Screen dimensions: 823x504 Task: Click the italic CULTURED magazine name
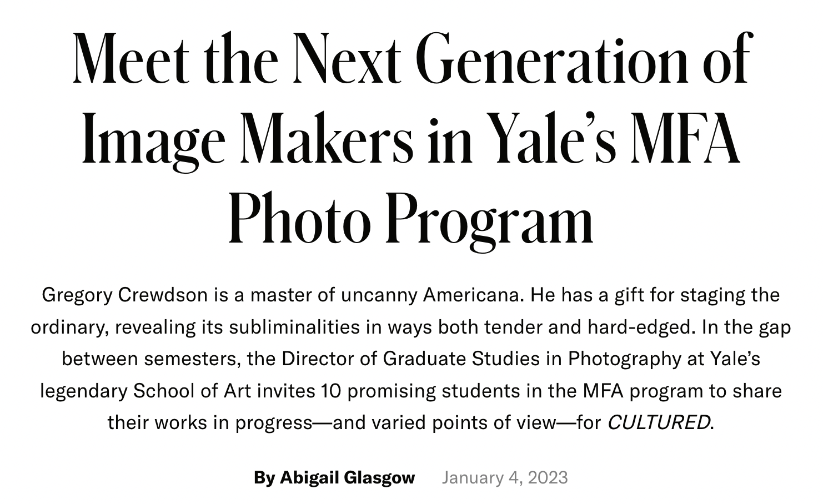(659, 422)
